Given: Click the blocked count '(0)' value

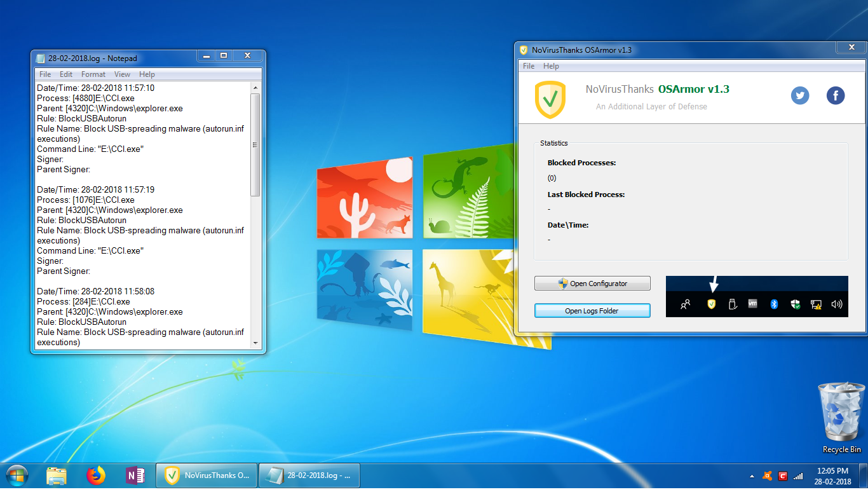Looking at the screenshot, I should coord(552,178).
